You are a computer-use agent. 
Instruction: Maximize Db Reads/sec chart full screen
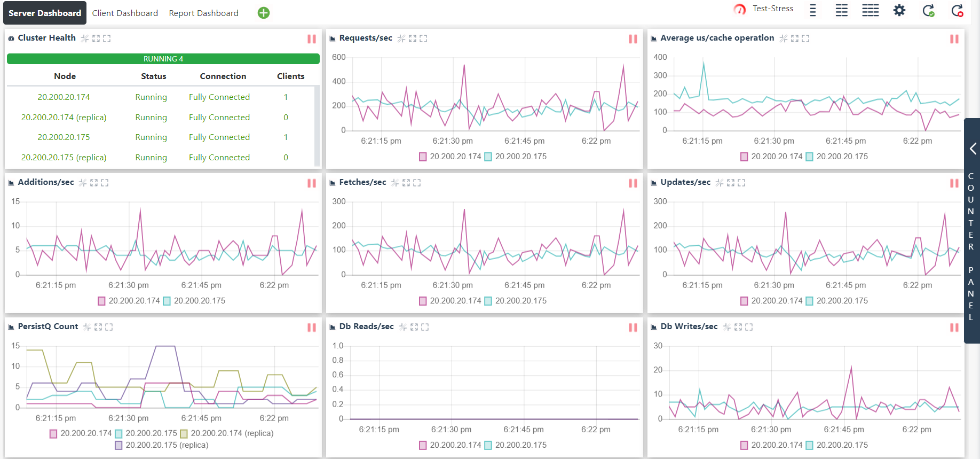425,327
